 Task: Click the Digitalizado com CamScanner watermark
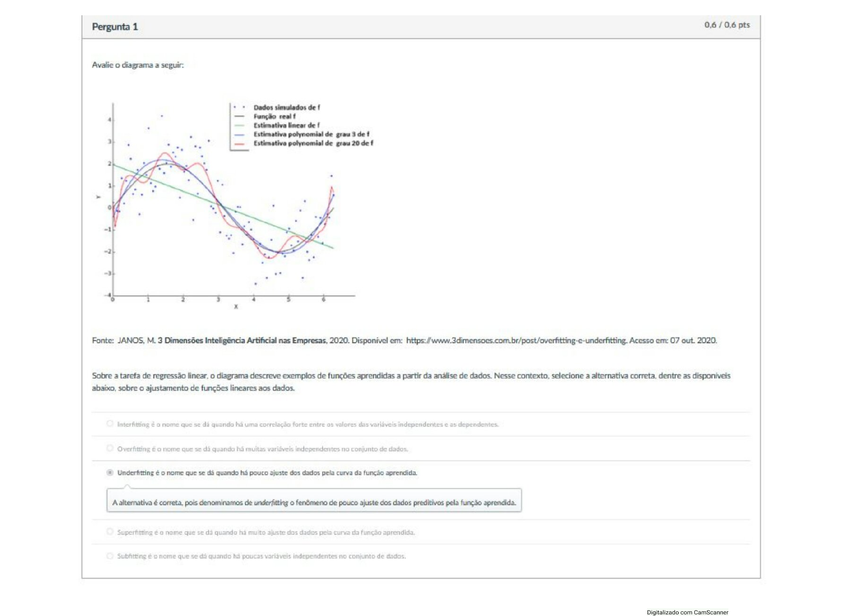pos(687,612)
